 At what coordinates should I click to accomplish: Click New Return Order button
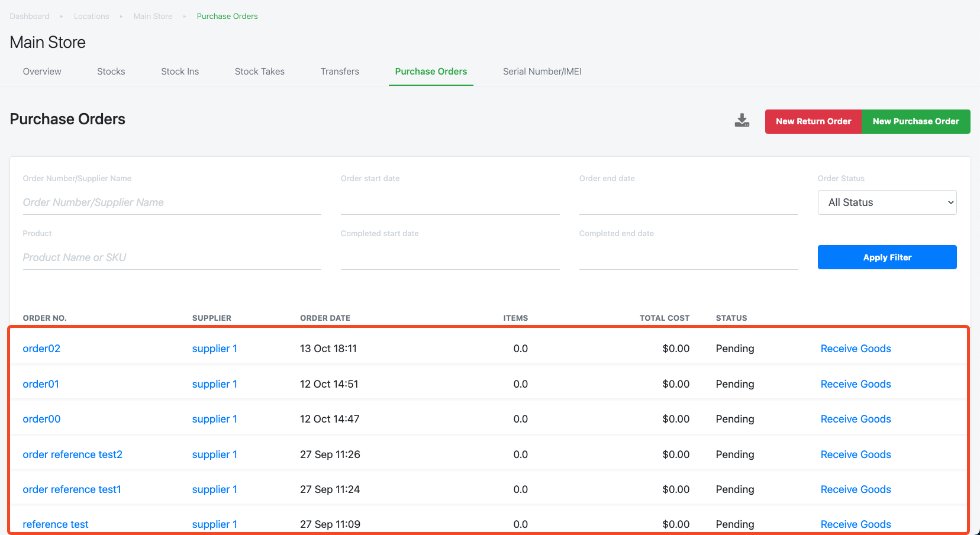813,121
